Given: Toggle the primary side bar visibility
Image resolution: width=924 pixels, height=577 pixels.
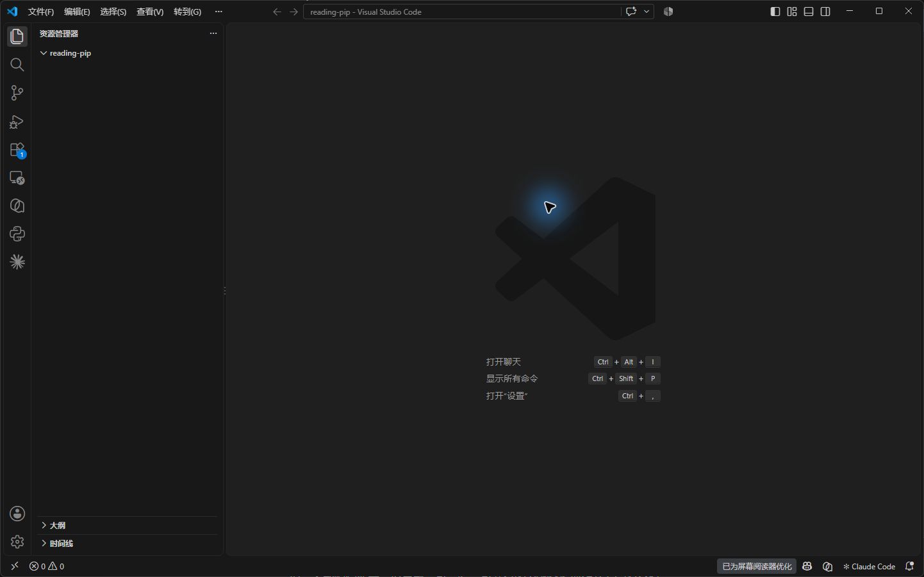Looking at the screenshot, I should click(775, 12).
